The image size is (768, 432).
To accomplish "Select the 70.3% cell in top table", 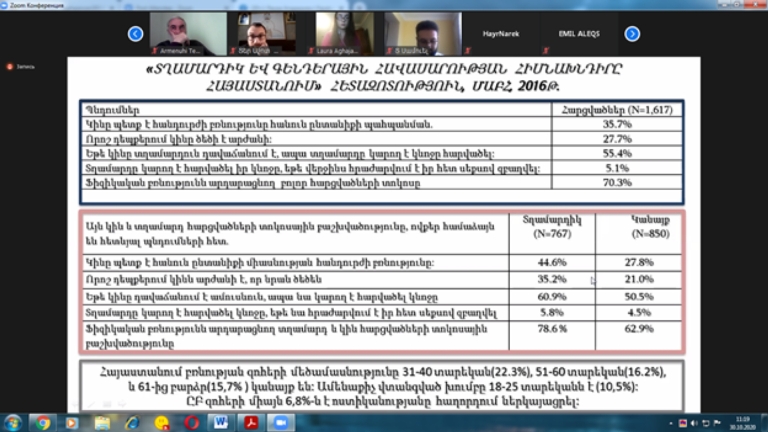I will (617, 182).
